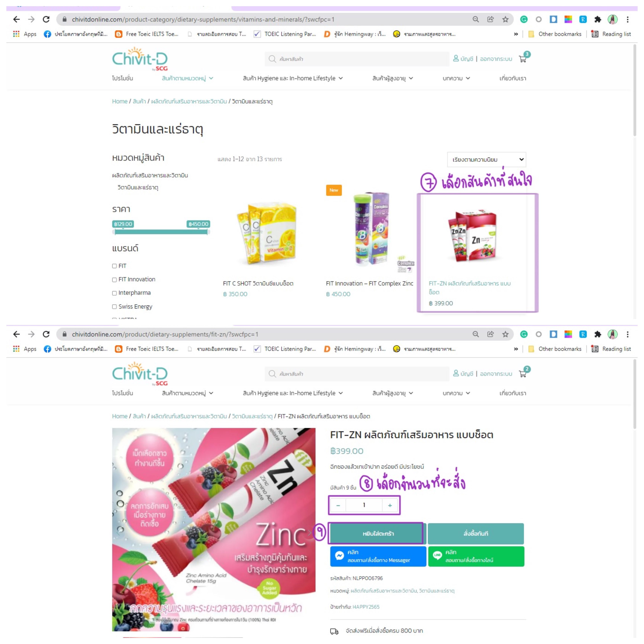644x644 pixels.
Task: Open the Extensions puzzle icon in the lower browser
Action: tap(597, 334)
